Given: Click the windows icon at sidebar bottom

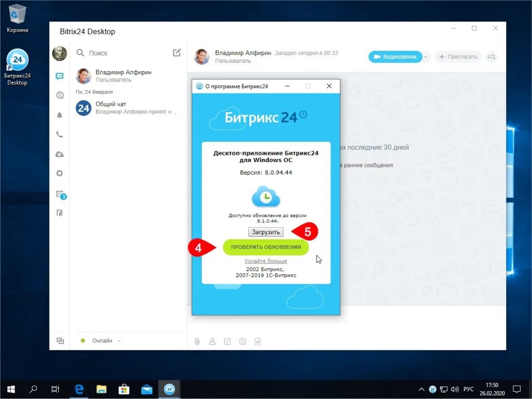Looking at the screenshot, I should [x=60, y=341].
